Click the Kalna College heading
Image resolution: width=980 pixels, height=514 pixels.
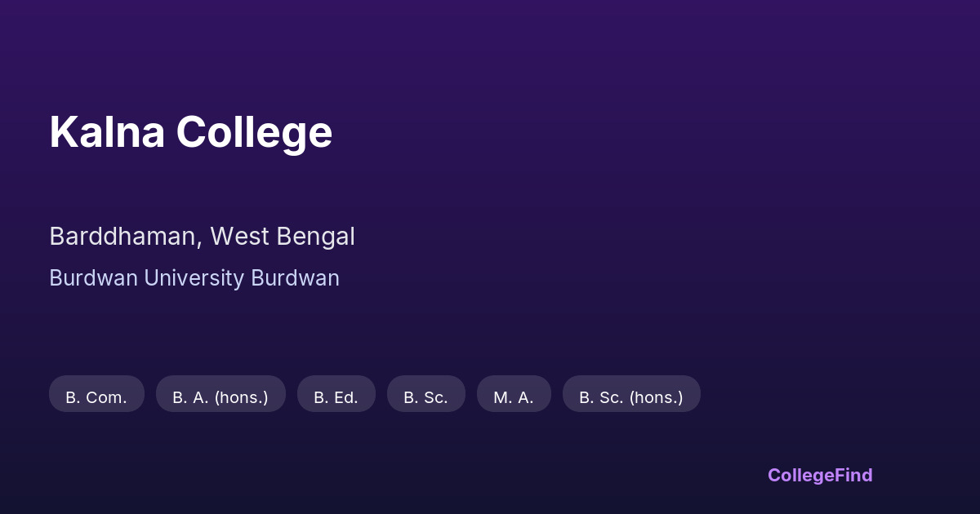pos(190,132)
